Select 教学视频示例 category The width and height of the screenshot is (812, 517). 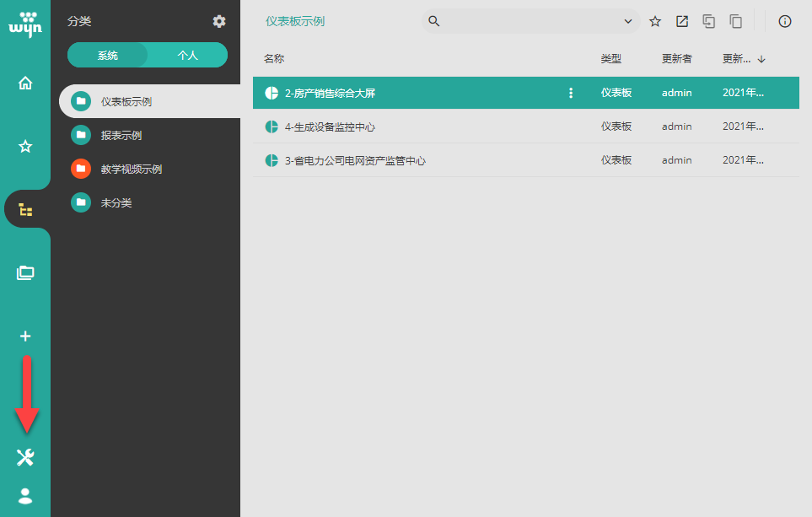(x=149, y=169)
